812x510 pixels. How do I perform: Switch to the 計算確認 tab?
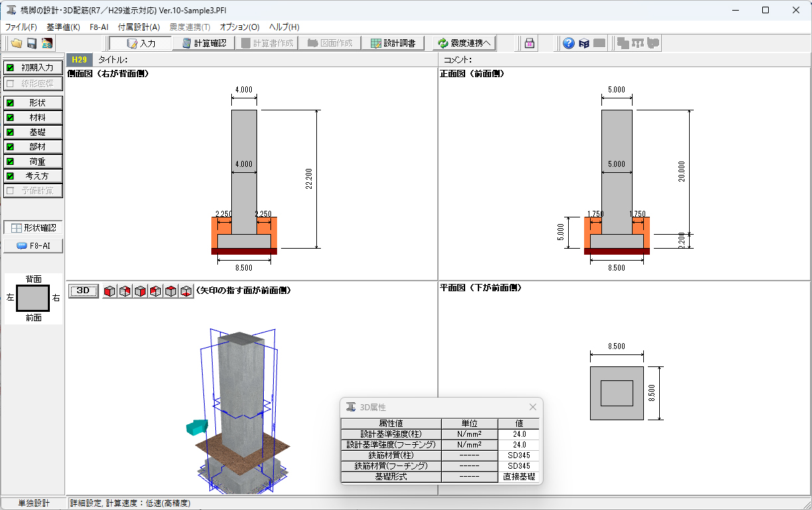click(204, 43)
